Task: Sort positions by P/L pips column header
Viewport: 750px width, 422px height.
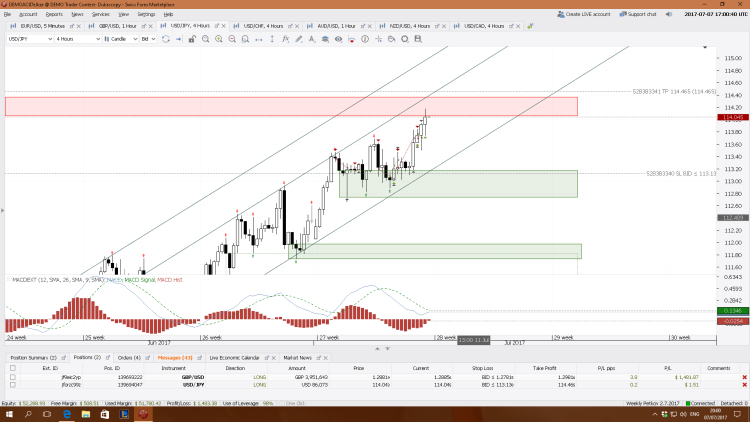Action: point(606,368)
